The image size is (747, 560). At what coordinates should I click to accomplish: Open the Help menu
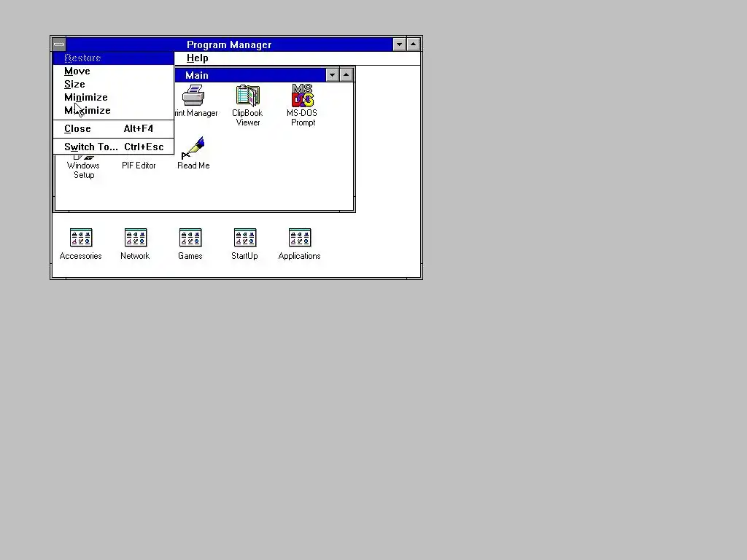point(197,58)
